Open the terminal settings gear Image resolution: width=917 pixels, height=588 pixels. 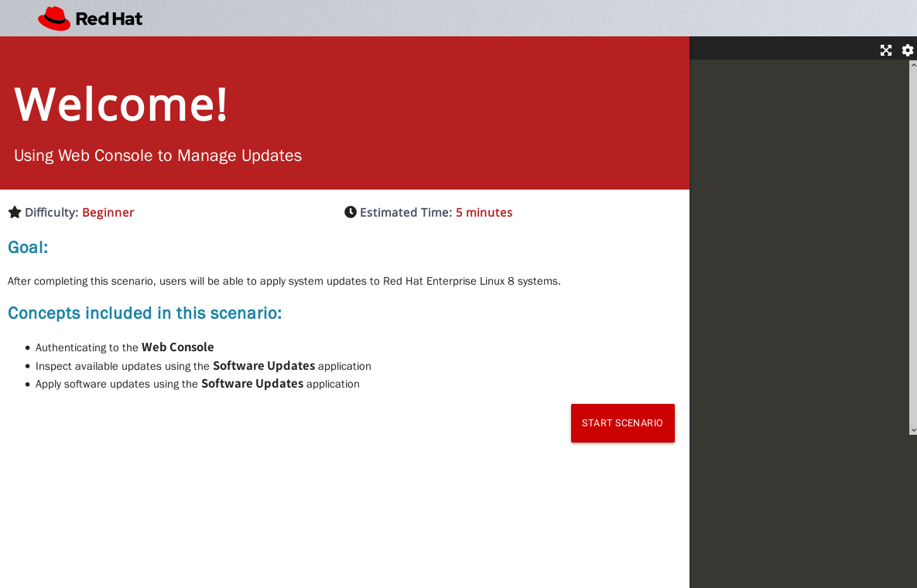[907, 50]
